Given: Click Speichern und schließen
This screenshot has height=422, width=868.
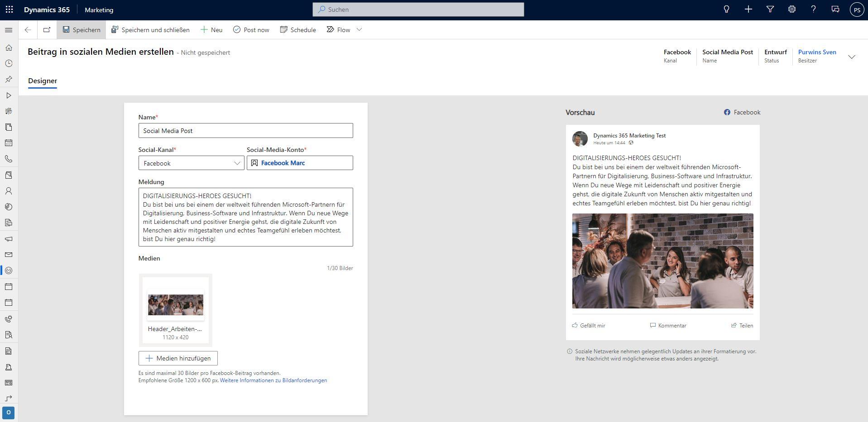Looking at the screenshot, I should click(150, 30).
